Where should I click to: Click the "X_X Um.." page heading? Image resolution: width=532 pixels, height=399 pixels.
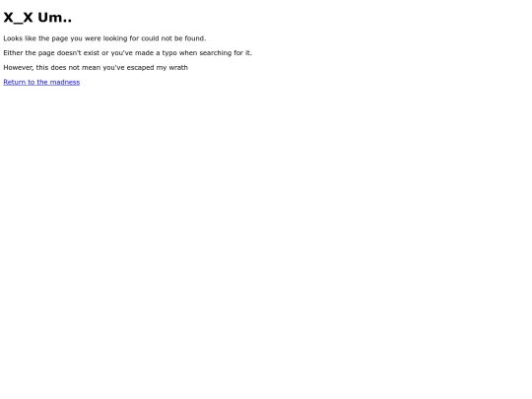tap(37, 18)
